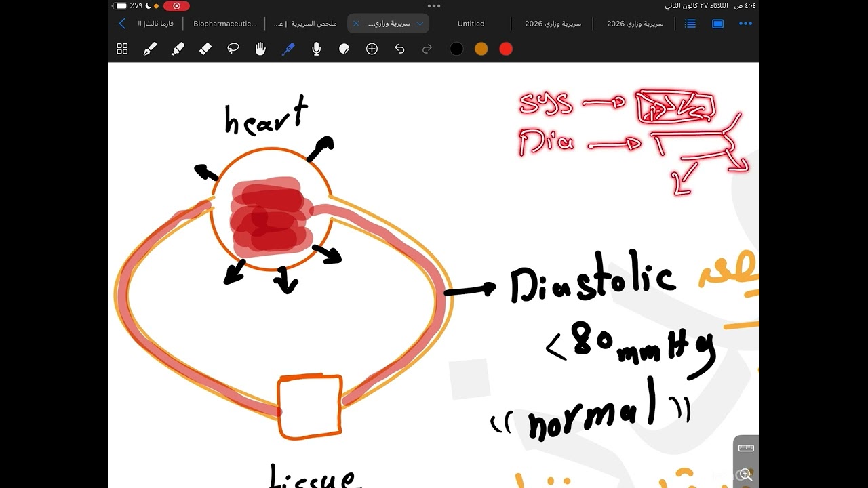Switch page view with the blue rectangle icon
The width and height of the screenshot is (868, 488).
click(x=717, y=24)
